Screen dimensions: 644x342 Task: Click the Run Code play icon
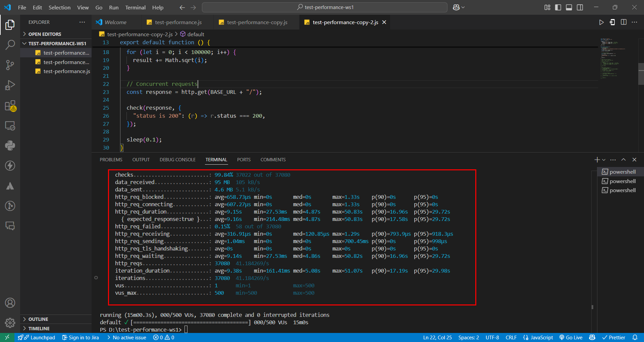click(601, 22)
